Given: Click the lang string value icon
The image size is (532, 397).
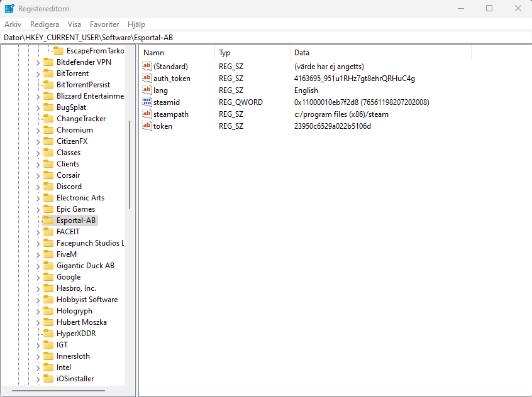Looking at the screenshot, I should point(147,90).
